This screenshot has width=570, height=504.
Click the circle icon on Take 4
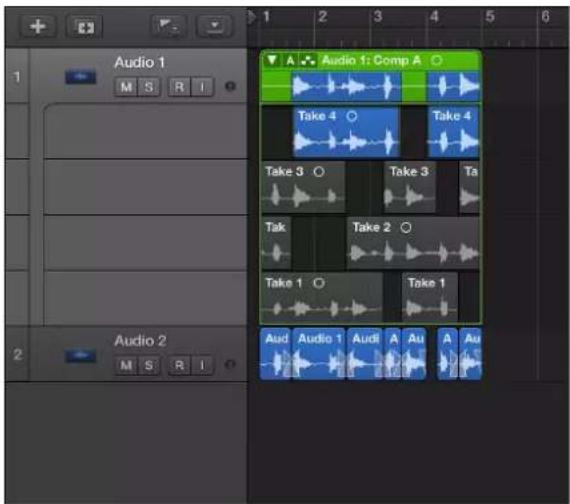pyautogui.click(x=352, y=116)
